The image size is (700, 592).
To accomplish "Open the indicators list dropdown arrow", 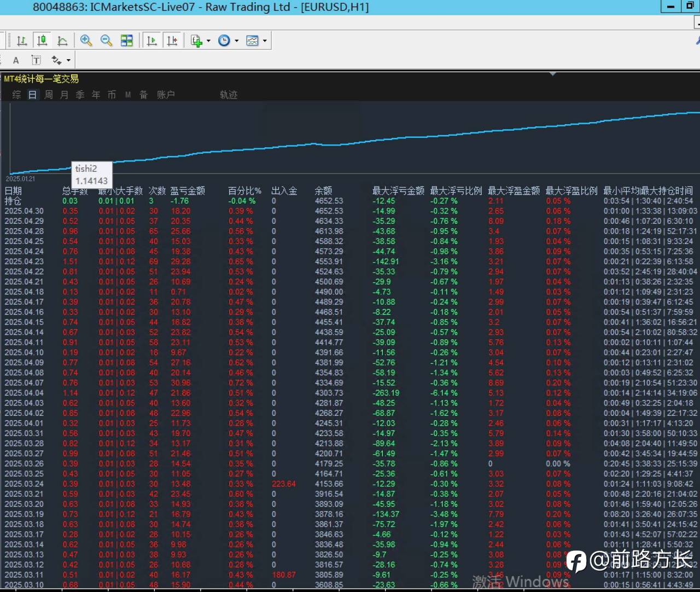I will [208, 41].
